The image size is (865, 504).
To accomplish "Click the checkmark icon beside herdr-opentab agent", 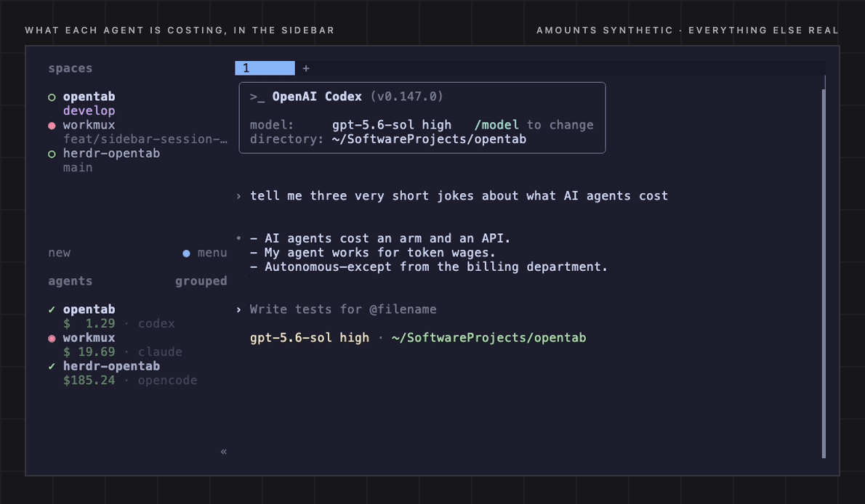I will tap(52, 366).
